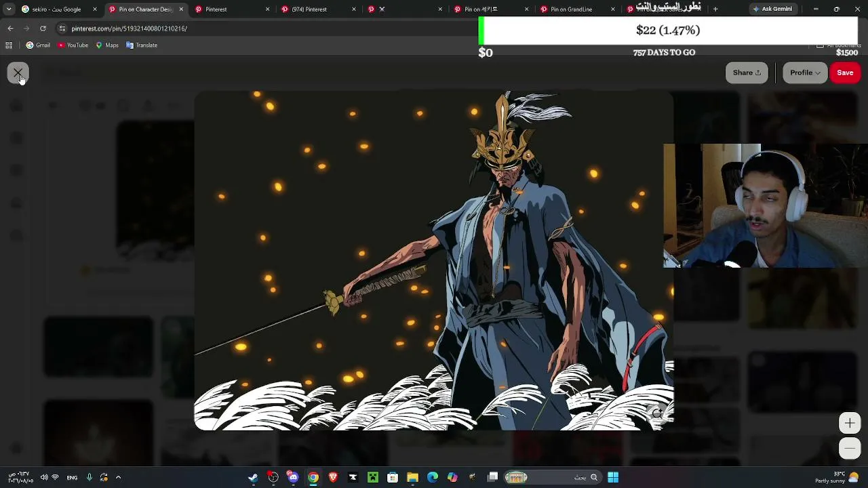Show hidden system tray icons

click(x=118, y=477)
